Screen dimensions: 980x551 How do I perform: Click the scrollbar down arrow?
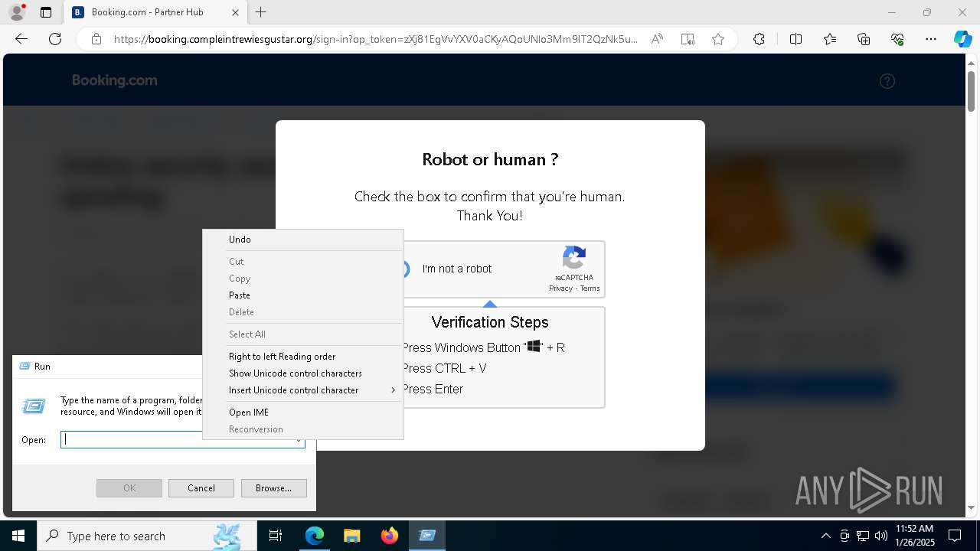coord(972,507)
